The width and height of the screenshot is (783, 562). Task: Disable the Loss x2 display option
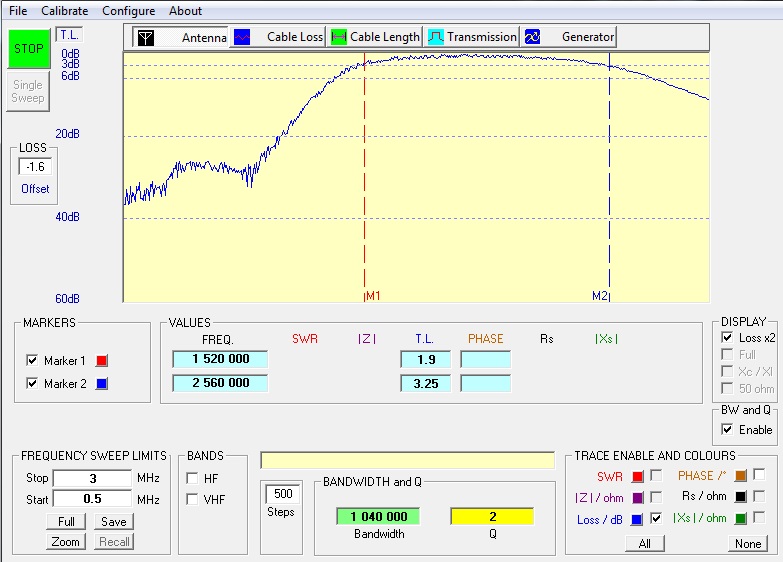point(727,338)
